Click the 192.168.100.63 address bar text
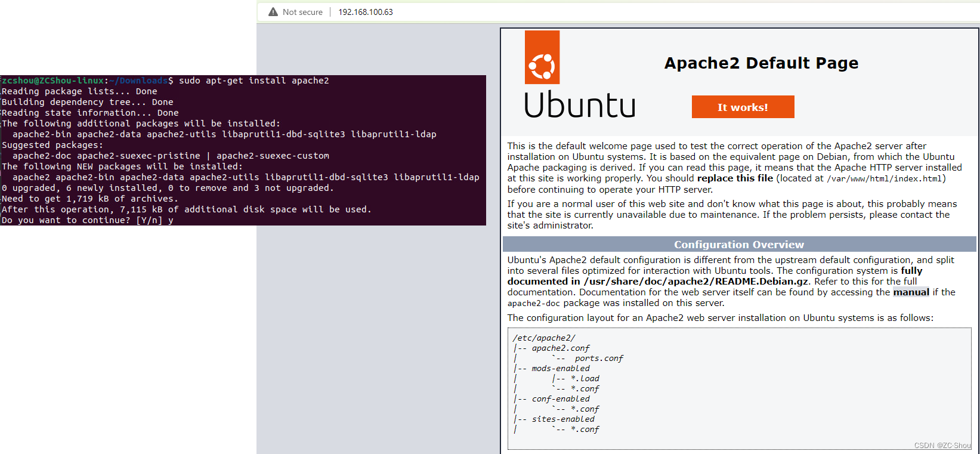The height and width of the screenshot is (454, 980). click(366, 12)
